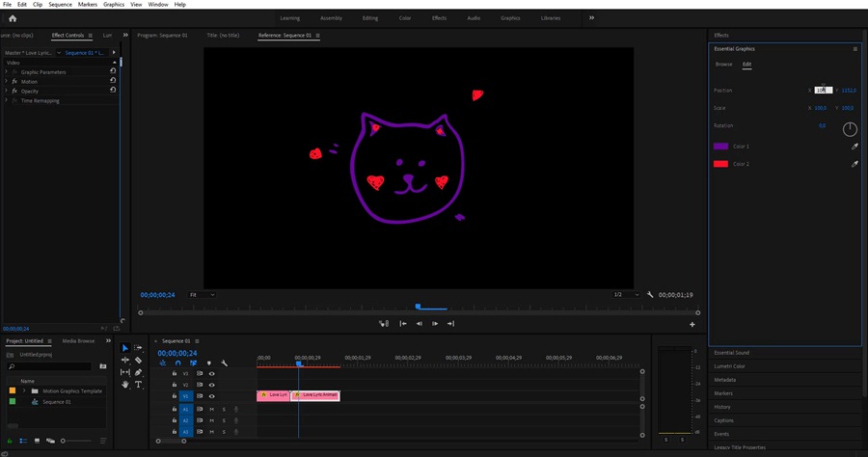Image resolution: width=868 pixels, height=457 pixels.
Task: Switch Project panel to icon view
Action: point(37,441)
